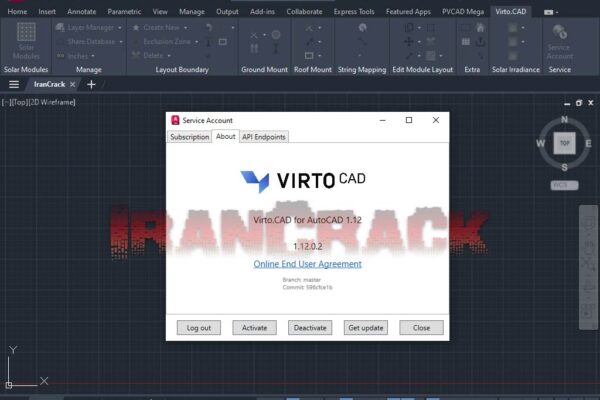Screen dimensions: 600x400
Task: Click the Close button in dialog
Action: 421,328
